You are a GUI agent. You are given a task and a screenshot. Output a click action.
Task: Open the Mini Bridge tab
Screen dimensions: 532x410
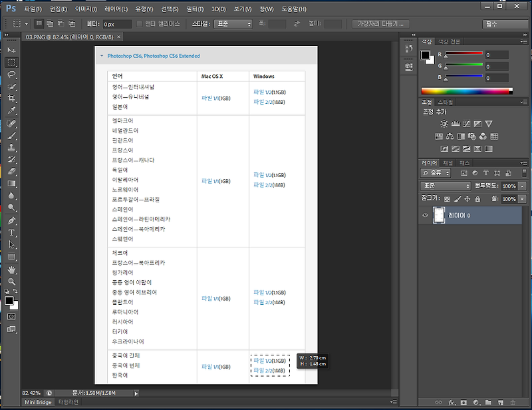pyautogui.click(x=38, y=402)
